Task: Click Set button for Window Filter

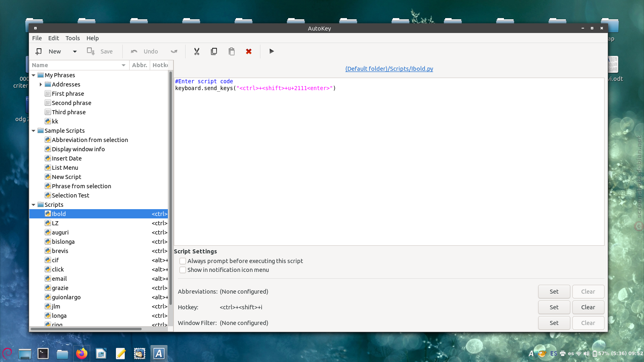Action: pos(554,323)
